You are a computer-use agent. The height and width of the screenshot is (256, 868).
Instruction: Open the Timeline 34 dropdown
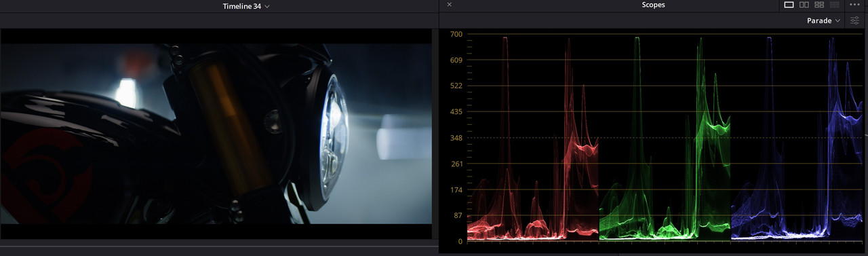pyautogui.click(x=246, y=6)
